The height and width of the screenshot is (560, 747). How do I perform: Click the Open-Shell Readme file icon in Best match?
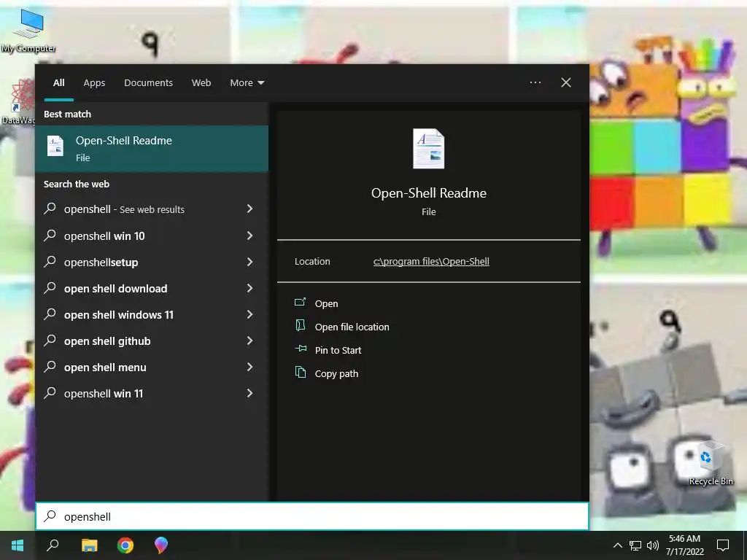tap(55, 146)
